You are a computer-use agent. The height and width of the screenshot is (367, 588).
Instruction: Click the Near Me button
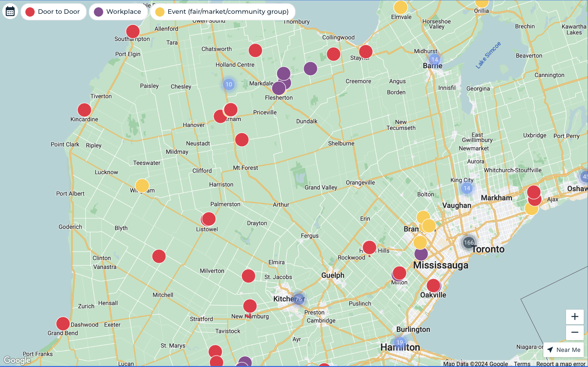(x=564, y=350)
